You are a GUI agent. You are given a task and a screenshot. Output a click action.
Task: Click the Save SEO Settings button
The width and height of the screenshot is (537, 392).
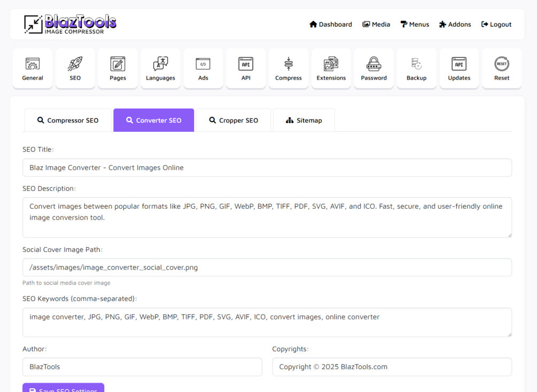(64, 388)
